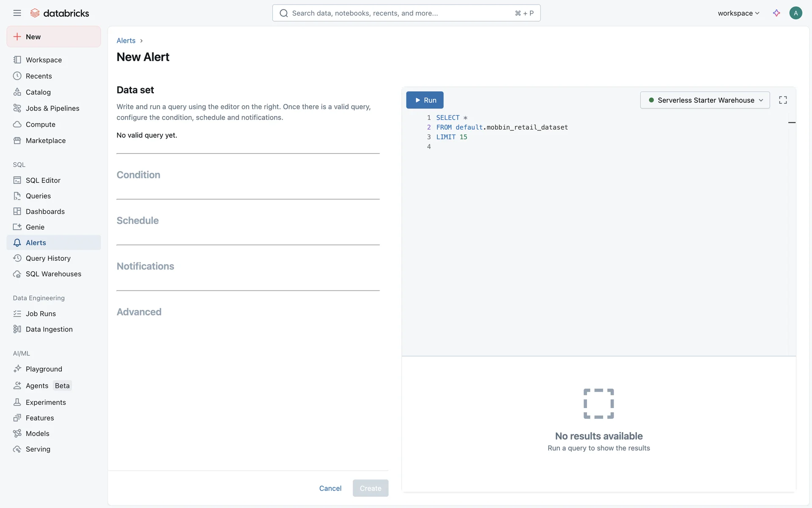Toggle the hamburger sidebar menu
This screenshot has width=812, height=508.
17,13
